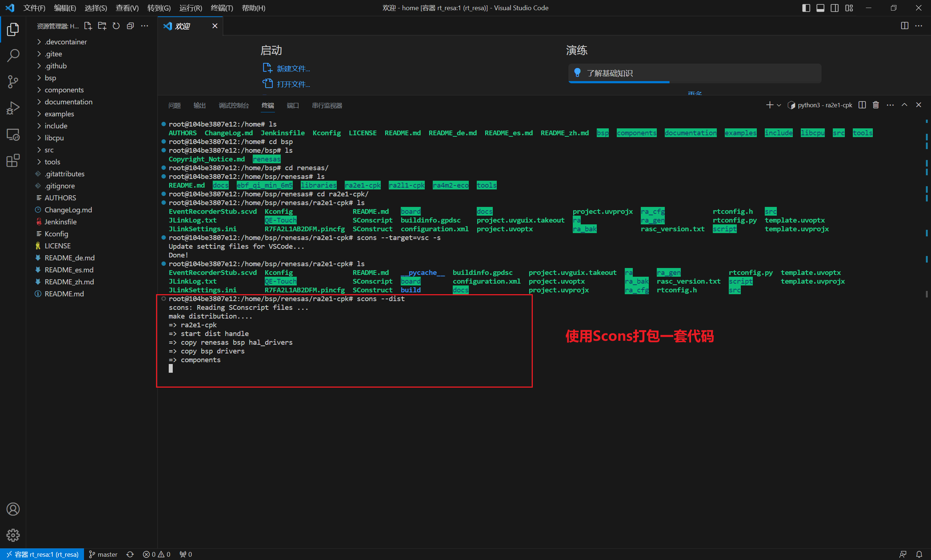Open the 编辑(E) menu
Image resolution: width=931 pixels, height=560 pixels.
(x=65, y=8)
